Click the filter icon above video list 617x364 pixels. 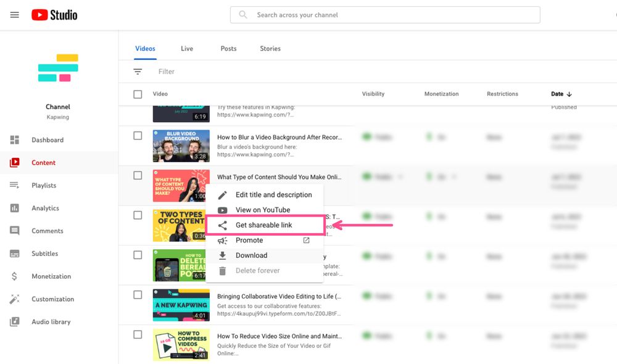[138, 72]
